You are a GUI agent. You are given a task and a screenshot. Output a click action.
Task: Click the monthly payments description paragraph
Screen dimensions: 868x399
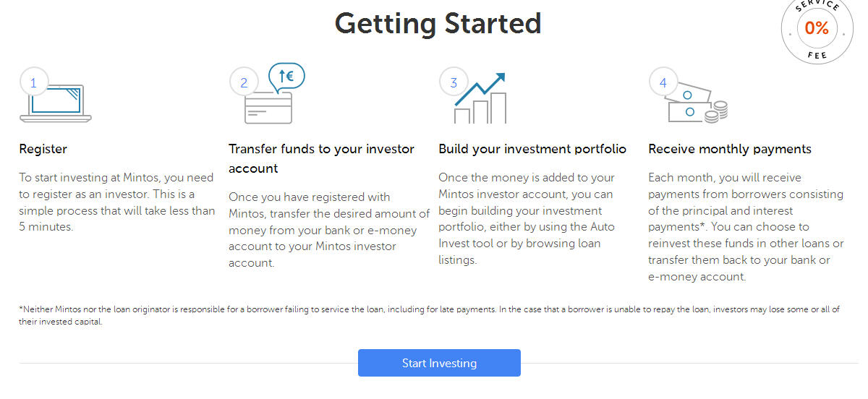coord(746,227)
